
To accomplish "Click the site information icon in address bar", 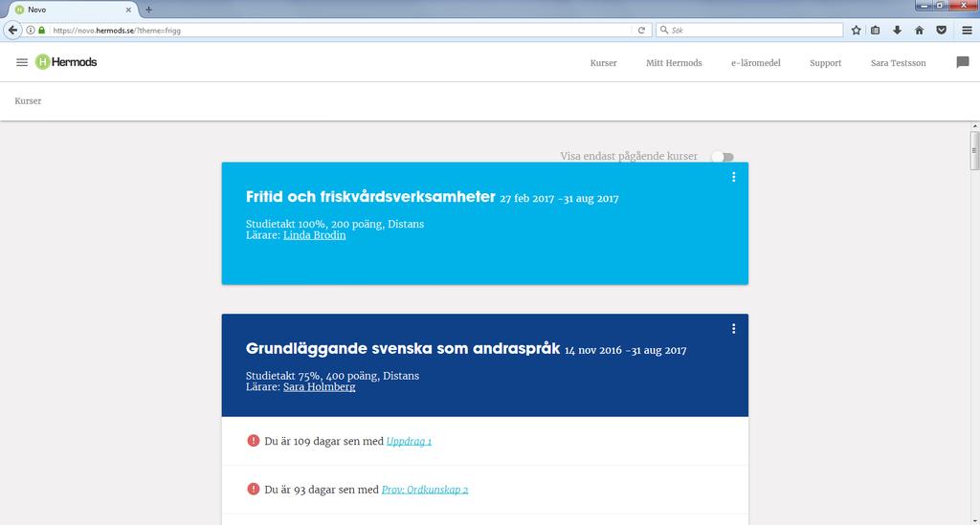I will (30, 30).
